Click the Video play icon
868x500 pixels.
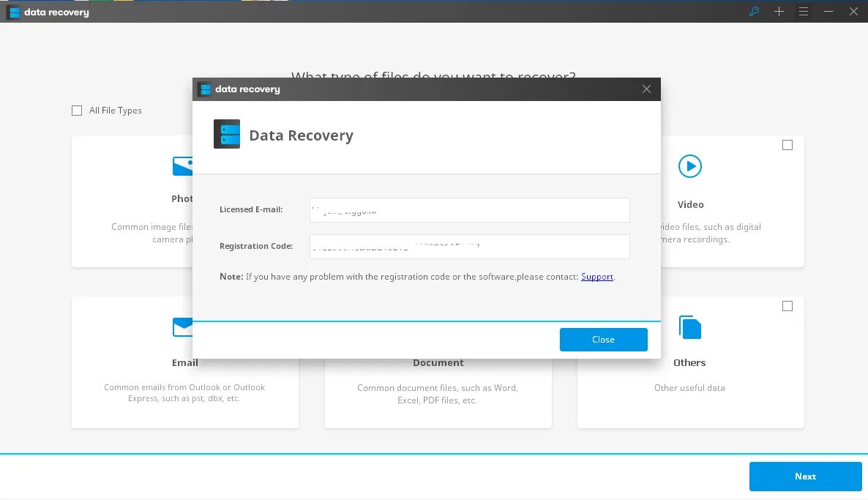[689, 166]
